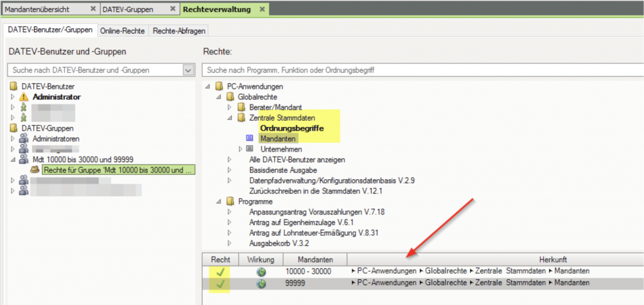Viewport: 644px width, 305px height.
Task: Open the Rechte-Abfragen tab
Action: coord(179,30)
